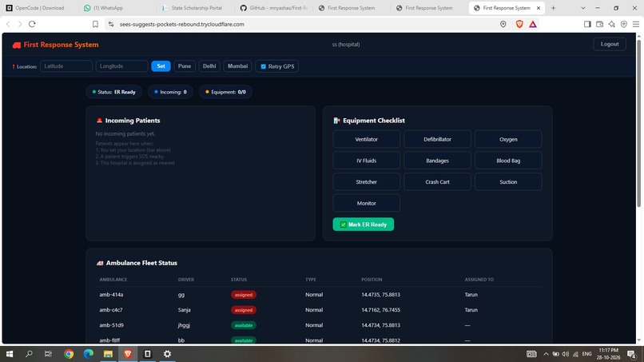Click the location permission pin icon
644x362 pixels.
point(503,24)
